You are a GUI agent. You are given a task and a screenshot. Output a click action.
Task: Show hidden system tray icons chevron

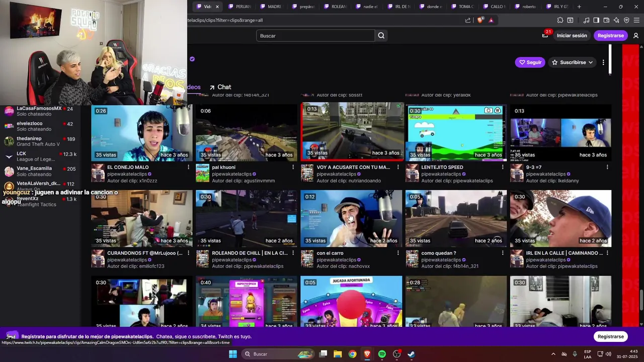tap(553, 354)
